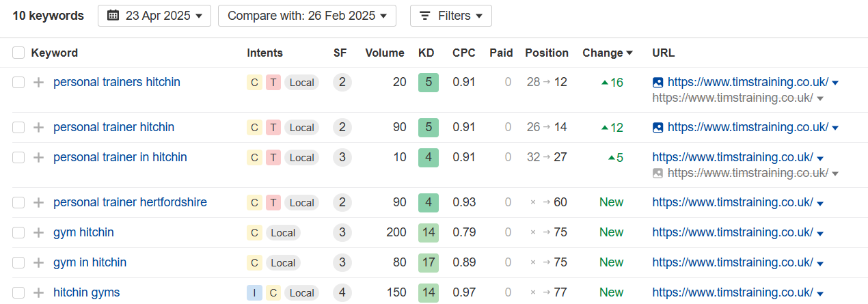868x304 pixels.
Task: Check the box for 'personal trainer hitchin'
Action: [x=18, y=128]
